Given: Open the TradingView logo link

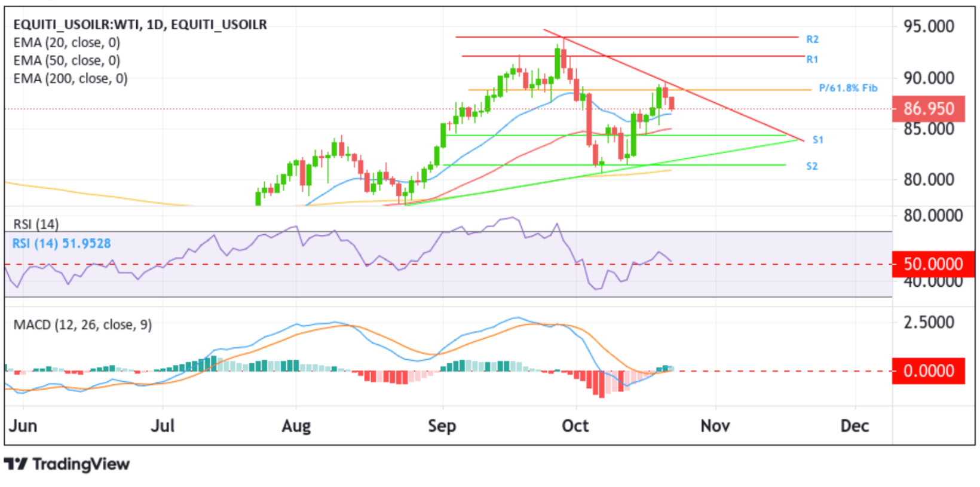Looking at the screenshot, I should [67, 464].
